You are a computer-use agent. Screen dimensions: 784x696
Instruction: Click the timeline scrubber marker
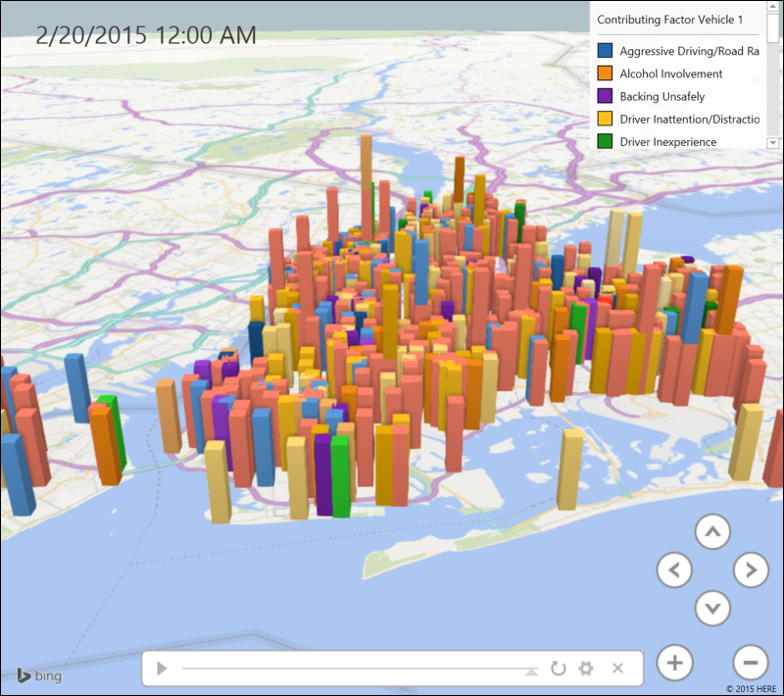[x=531, y=672]
